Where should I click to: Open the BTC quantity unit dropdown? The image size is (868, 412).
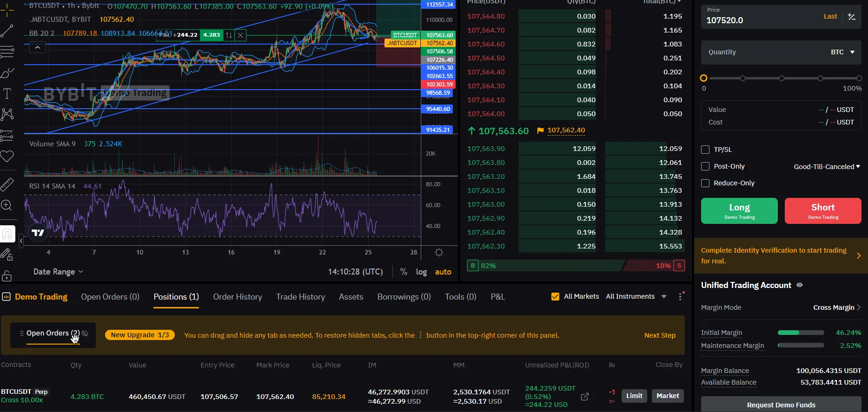click(843, 52)
